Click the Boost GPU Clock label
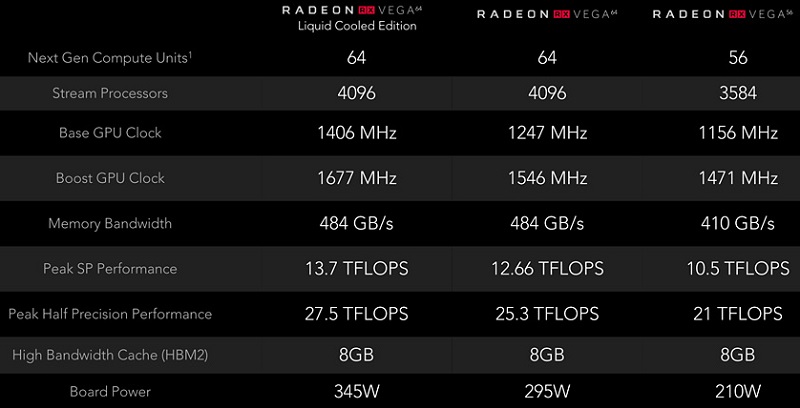 click(x=110, y=178)
